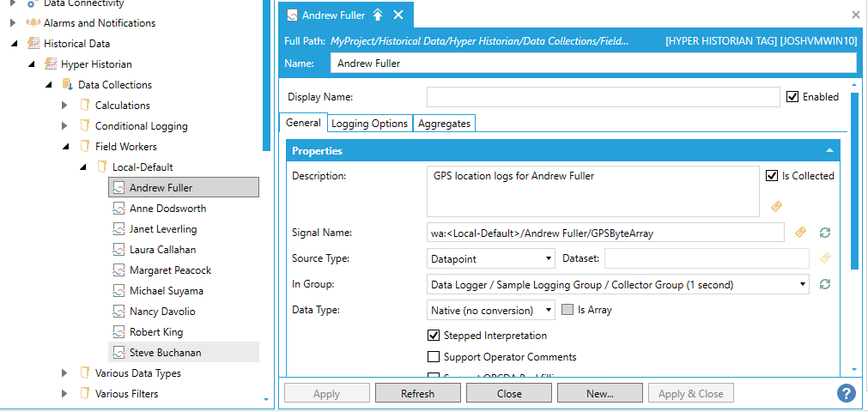Switch to the Aggregates tab

(444, 124)
